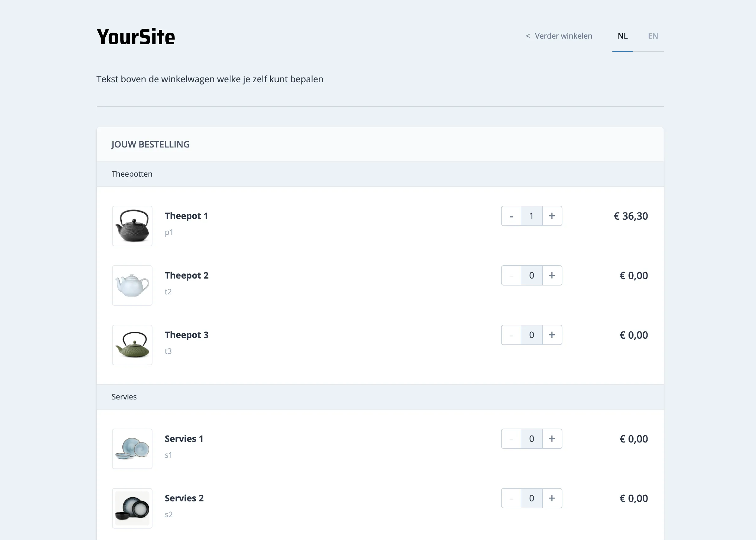Decrease Theepot 1 quantity with minus button
756x540 pixels.
(511, 216)
